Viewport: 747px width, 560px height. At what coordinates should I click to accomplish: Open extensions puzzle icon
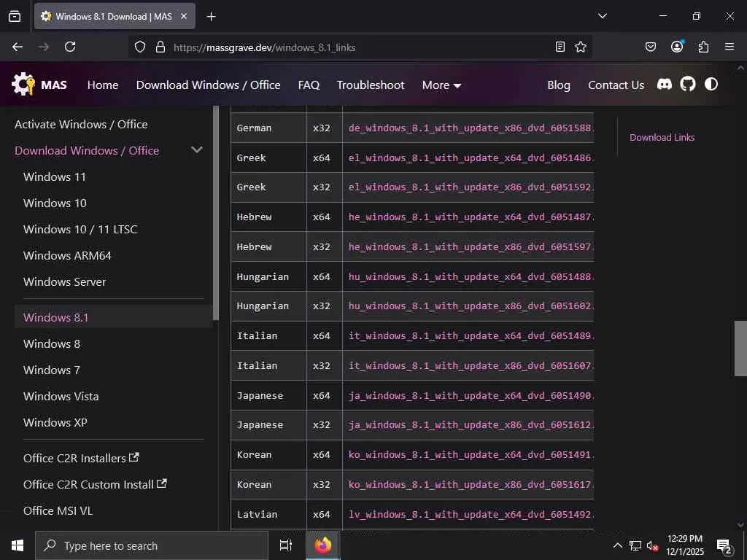pyautogui.click(x=703, y=47)
